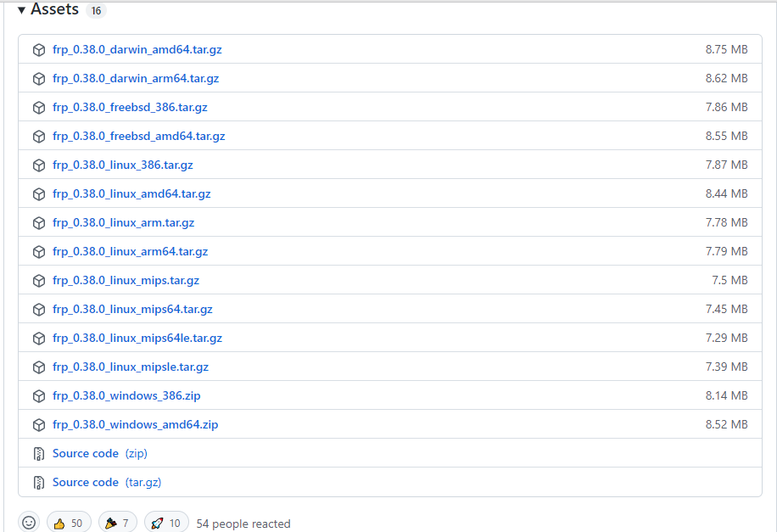
Task: Toggle the party popper reaction with 7
Action: [x=118, y=523]
